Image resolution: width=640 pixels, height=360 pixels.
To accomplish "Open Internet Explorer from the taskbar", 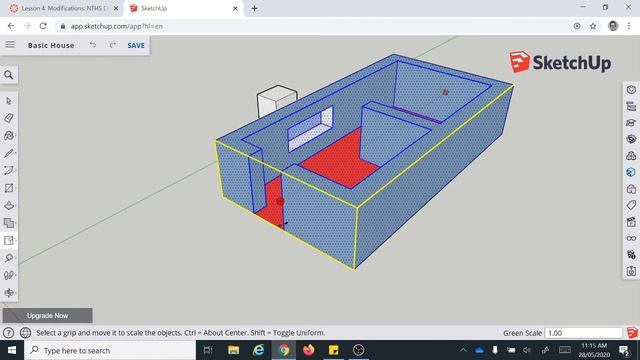I will (x=258, y=350).
